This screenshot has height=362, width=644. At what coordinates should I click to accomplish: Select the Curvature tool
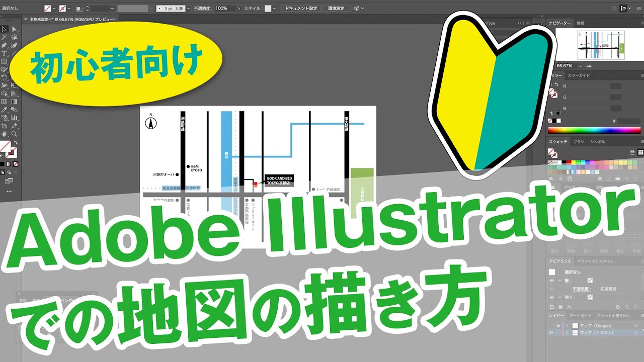coord(15,45)
